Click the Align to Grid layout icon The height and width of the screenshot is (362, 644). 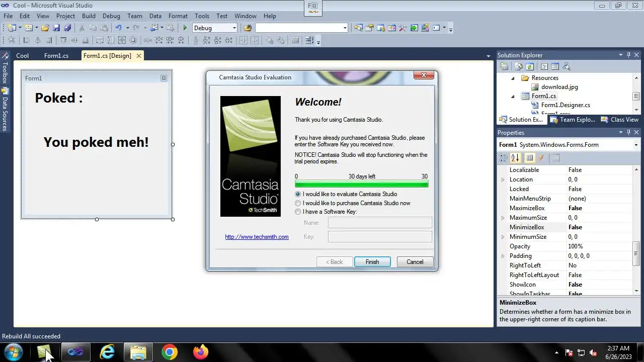[x=11, y=40]
